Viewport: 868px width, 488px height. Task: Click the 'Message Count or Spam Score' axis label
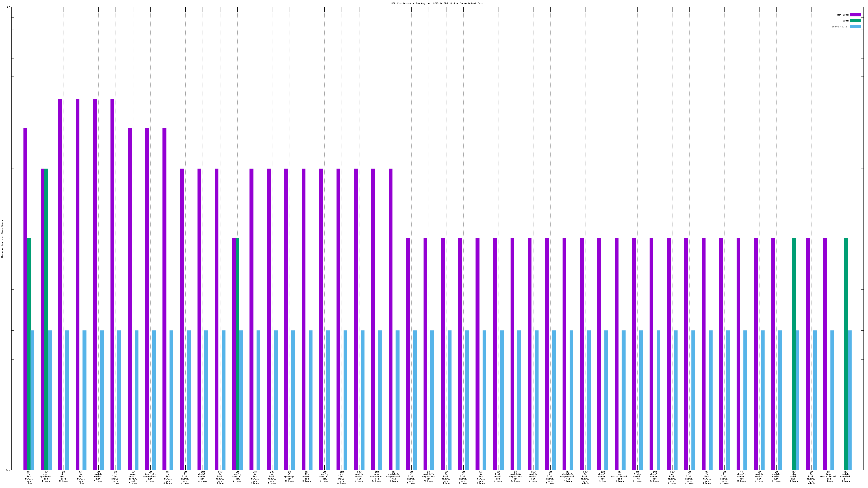coord(2,238)
